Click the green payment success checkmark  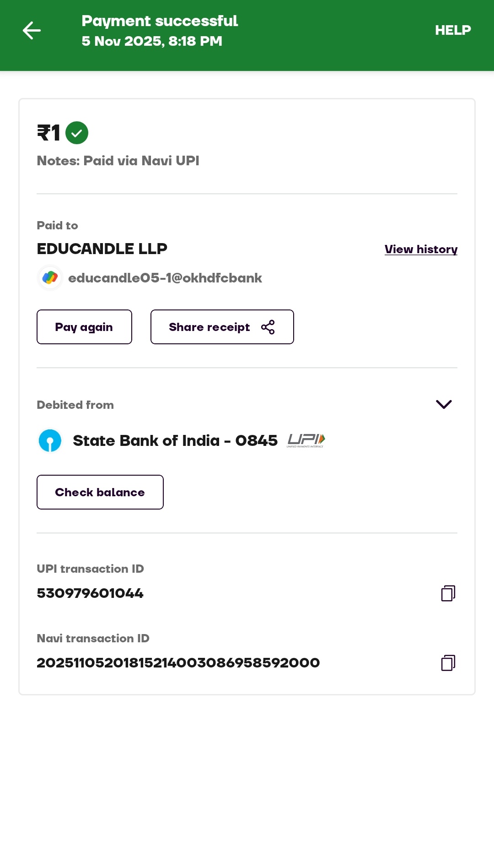[x=77, y=133]
